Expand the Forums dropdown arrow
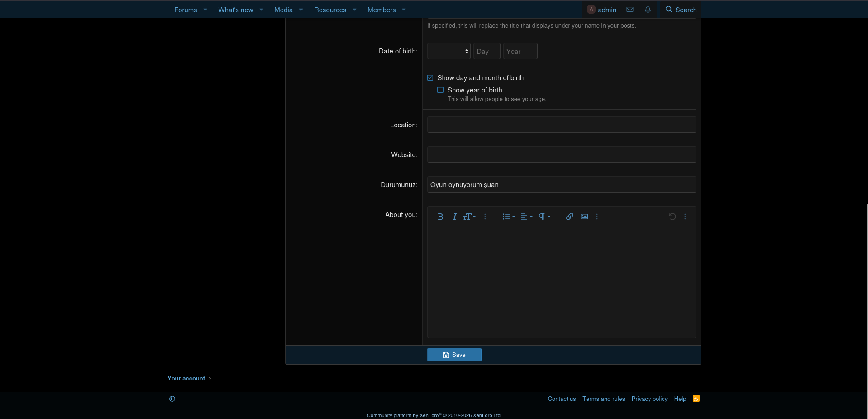This screenshot has width=868, height=419. coord(205,10)
